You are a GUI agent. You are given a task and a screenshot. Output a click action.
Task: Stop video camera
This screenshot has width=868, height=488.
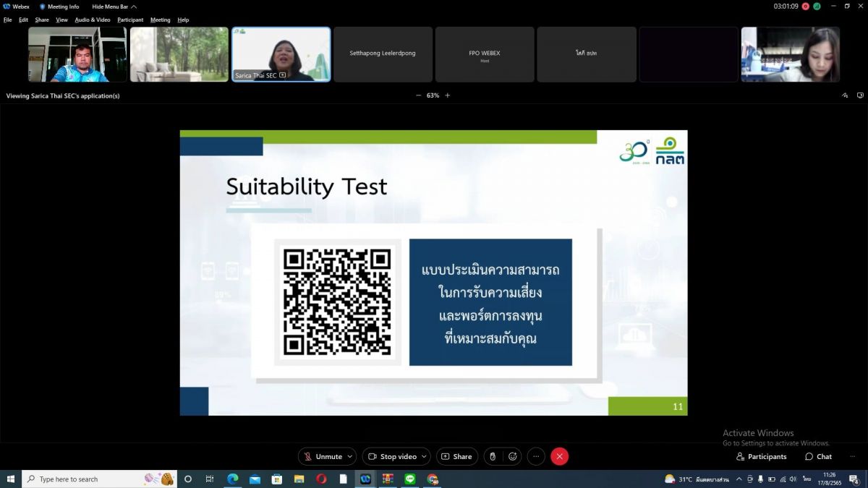391,456
